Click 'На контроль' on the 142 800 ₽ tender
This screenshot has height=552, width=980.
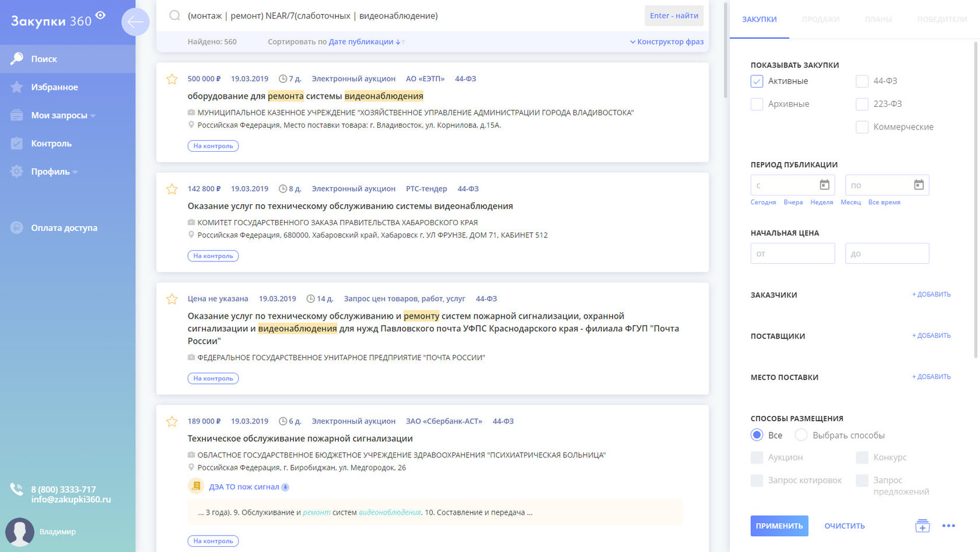pos(213,256)
